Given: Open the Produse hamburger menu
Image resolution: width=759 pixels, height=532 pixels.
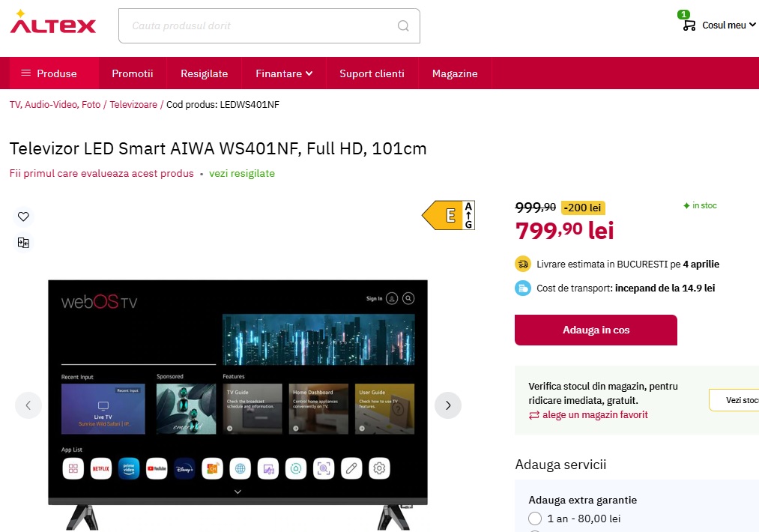Looking at the screenshot, I should coord(49,73).
